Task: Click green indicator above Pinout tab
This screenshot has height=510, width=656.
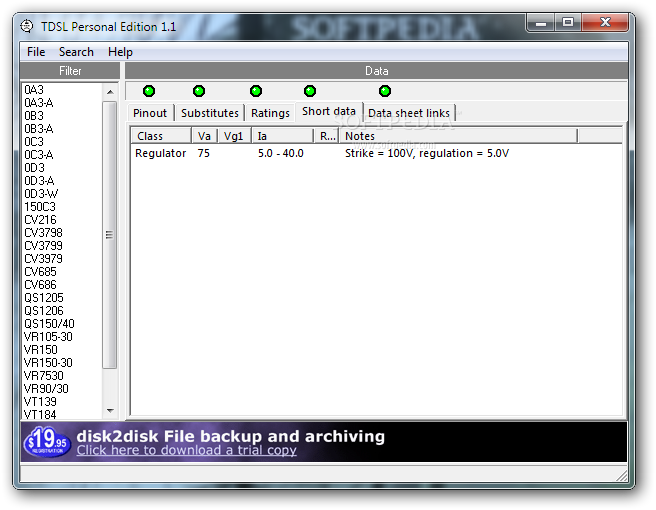Action: click(x=149, y=91)
